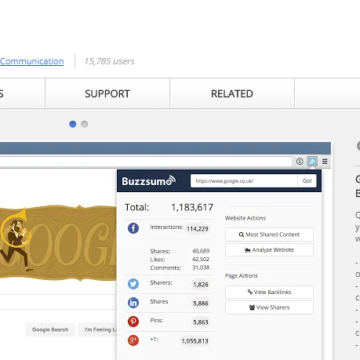Click the LinkedIn icon next to Shares
Screen dimensions: 360x360
[x=133, y=303]
